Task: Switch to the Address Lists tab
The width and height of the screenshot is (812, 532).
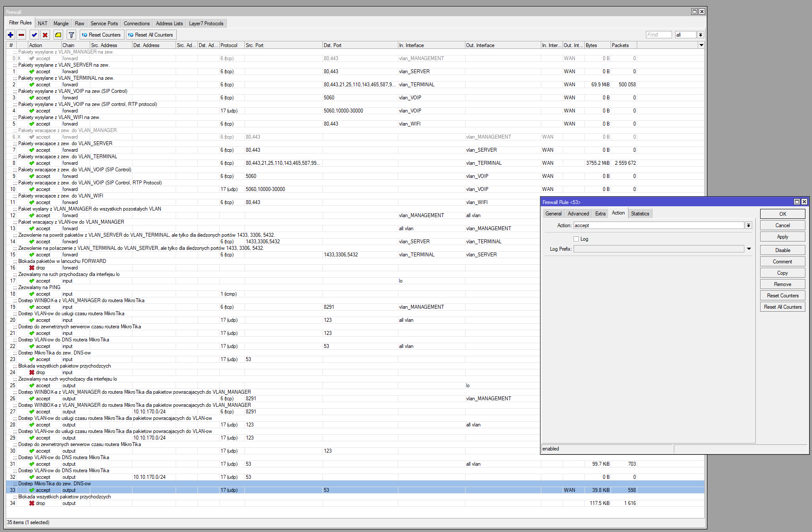Action: (169, 24)
